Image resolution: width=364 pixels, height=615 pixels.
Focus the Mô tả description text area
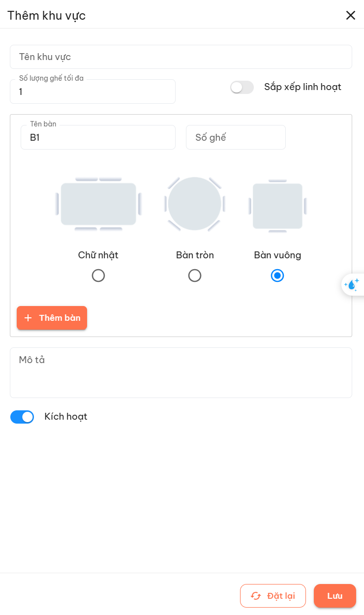181,372
